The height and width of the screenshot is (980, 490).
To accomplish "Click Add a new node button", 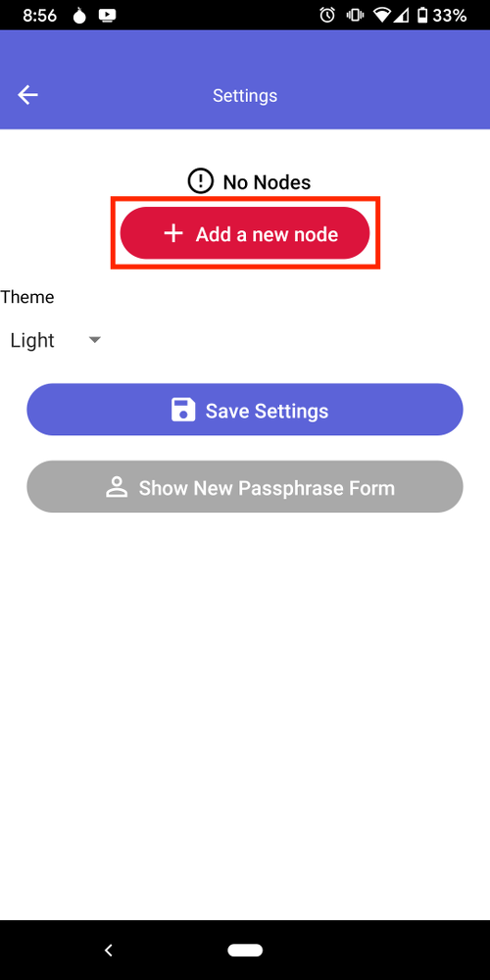I will tap(245, 233).
